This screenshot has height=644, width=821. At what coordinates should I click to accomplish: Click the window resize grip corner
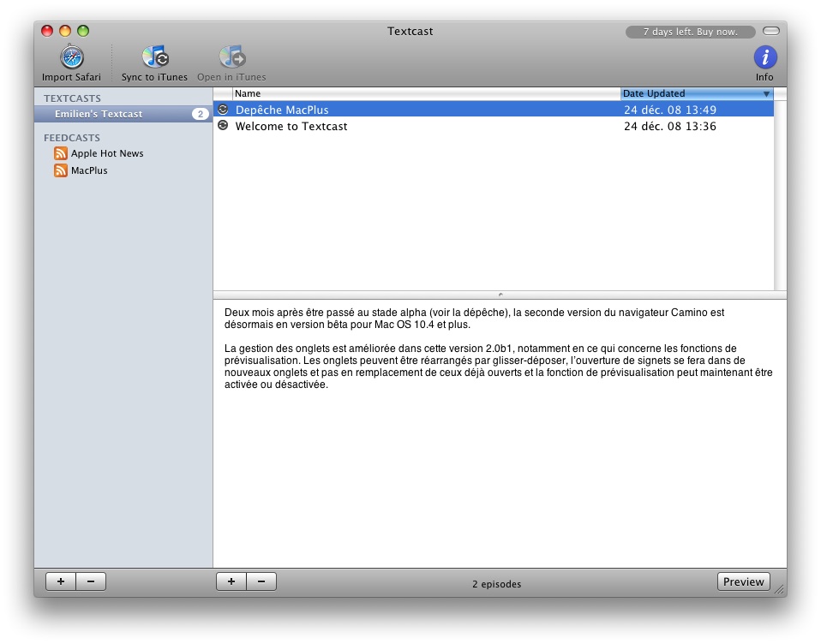click(x=780, y=589)
